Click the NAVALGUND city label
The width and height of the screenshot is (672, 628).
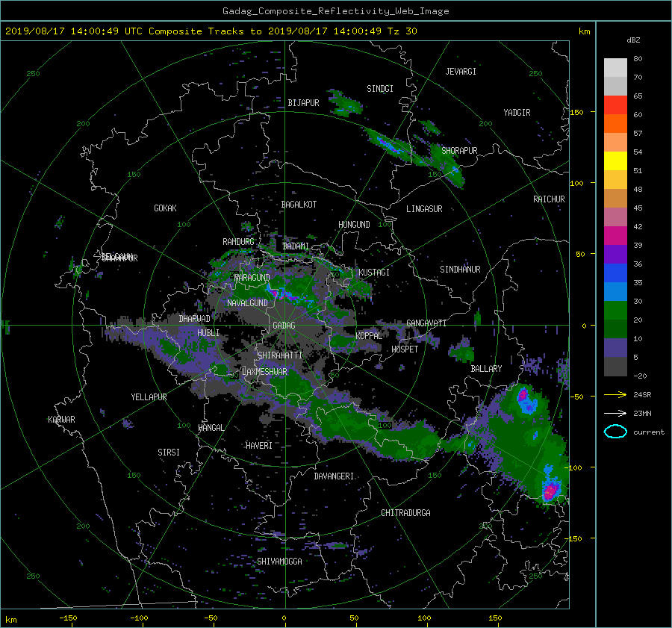click(247, 303)
